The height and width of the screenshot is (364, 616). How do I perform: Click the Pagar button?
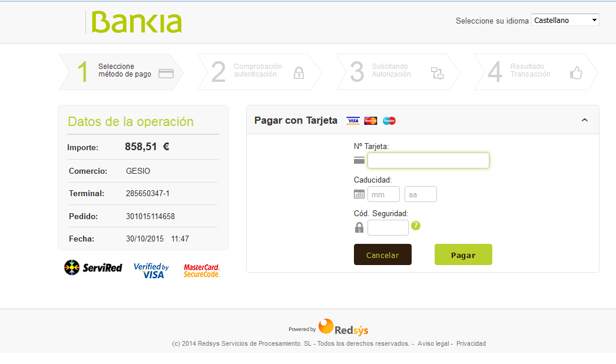coord(463,254)
